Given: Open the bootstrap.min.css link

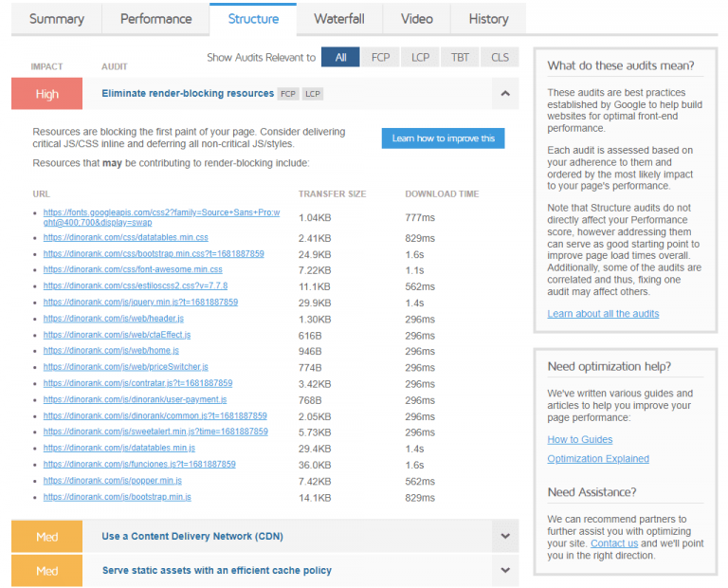Looking at the screenshot, I should pyautogui.click(x=154, y=253).
